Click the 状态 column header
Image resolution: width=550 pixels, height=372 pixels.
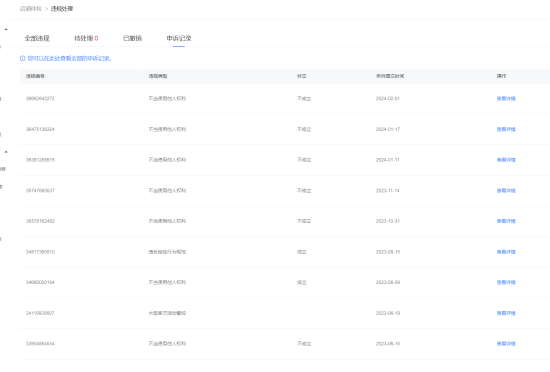click(x=302, y=76)
